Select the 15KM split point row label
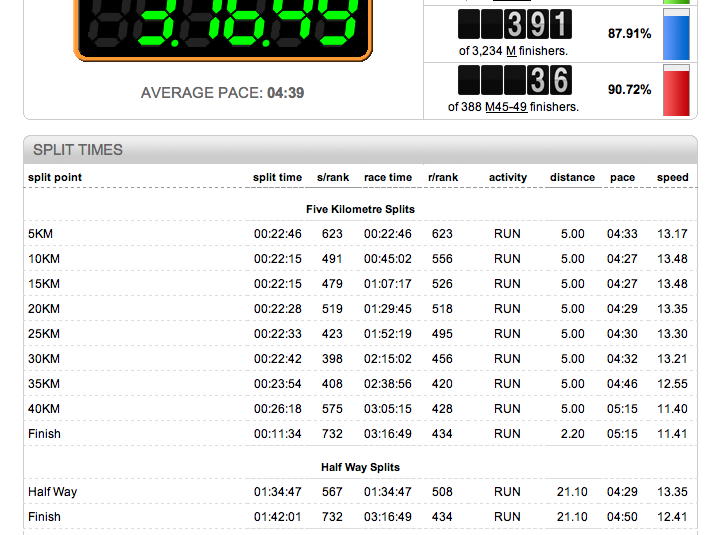The width and height of the screenshot is (712, 535). pyautogui.click(x=44, y=284)
